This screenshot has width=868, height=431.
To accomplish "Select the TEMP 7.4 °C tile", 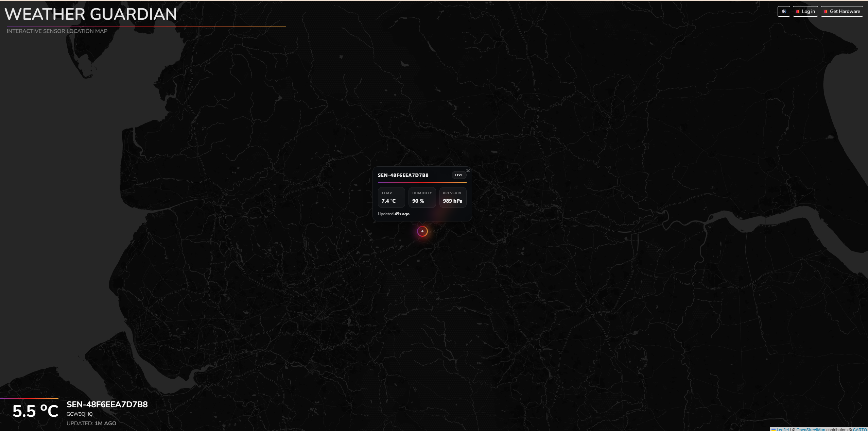I will (x=391, y=197).
